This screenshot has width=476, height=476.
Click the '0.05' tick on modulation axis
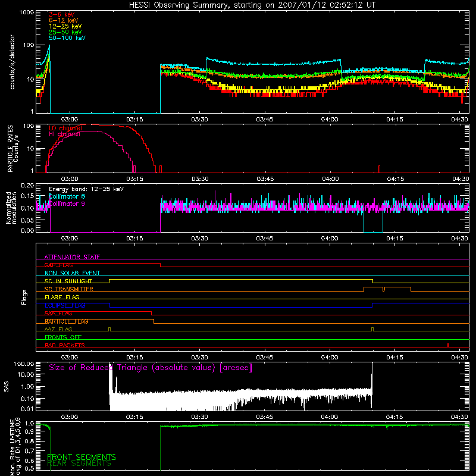point(27,220)
